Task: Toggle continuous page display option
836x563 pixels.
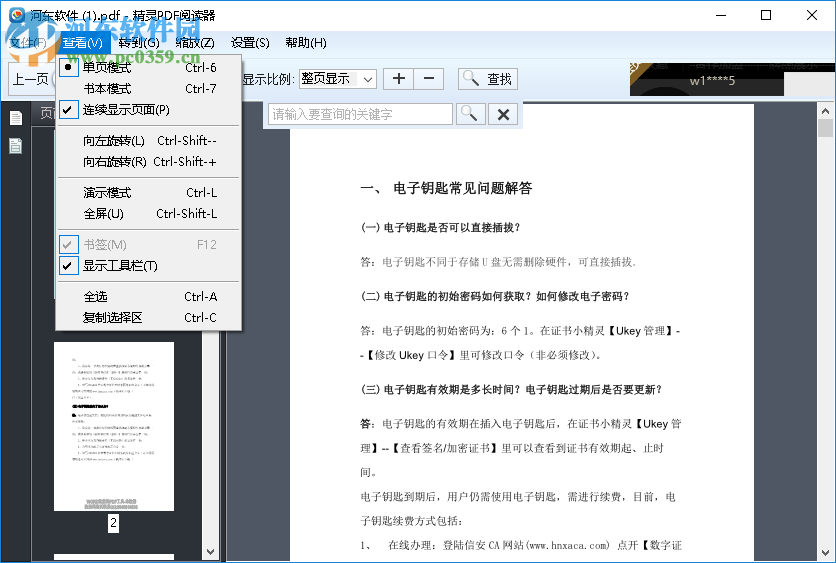Action: (149, 110)
